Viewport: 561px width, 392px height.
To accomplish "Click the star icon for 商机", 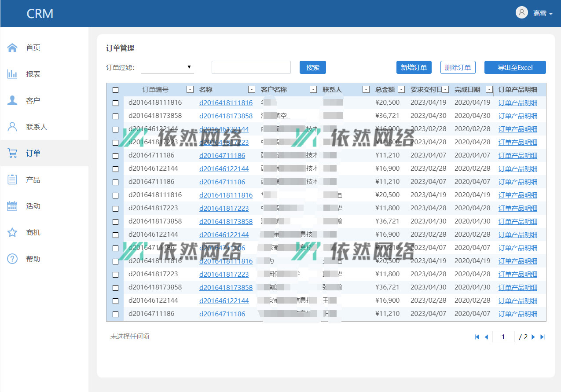I will coord(12,232).
